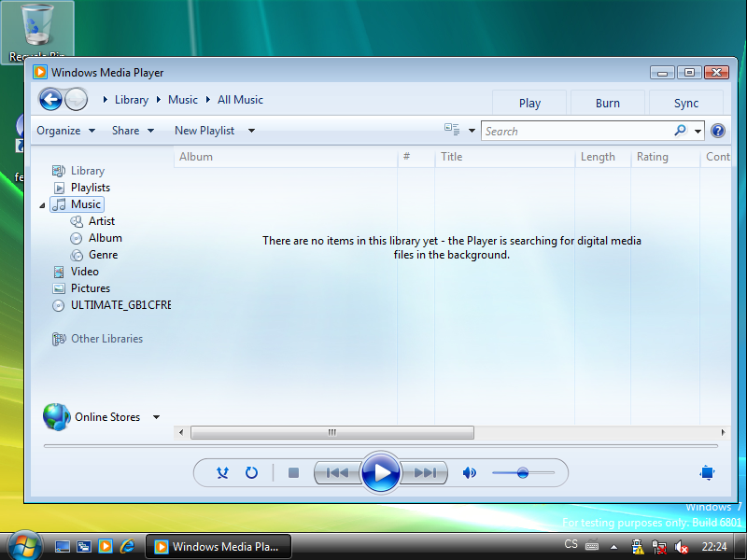
Task: Click the search magnifier icon
Action: 681,130
